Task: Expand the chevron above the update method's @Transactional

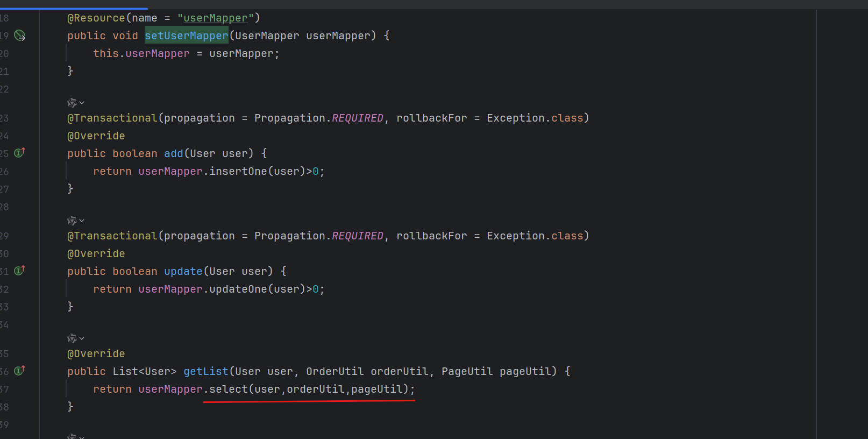Action: (x=82, y=221)
